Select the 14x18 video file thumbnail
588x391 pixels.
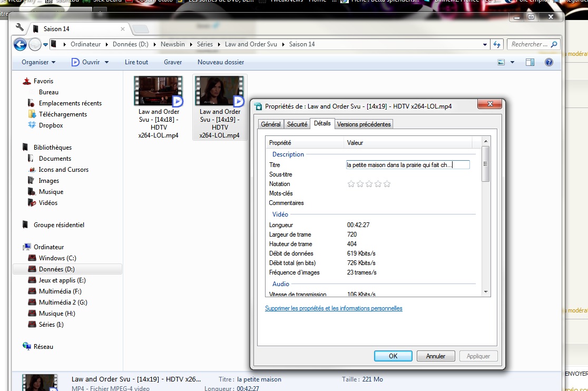coord(159,91)
